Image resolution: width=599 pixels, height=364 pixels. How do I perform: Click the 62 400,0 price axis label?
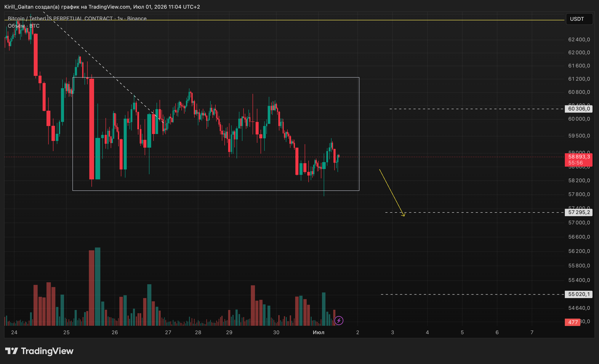click(579, 39)
